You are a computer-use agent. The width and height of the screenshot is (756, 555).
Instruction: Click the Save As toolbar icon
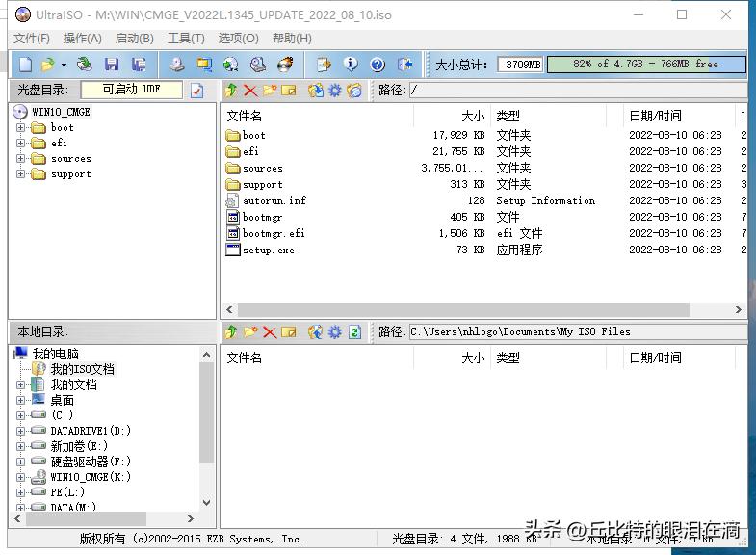pos(139,65)
